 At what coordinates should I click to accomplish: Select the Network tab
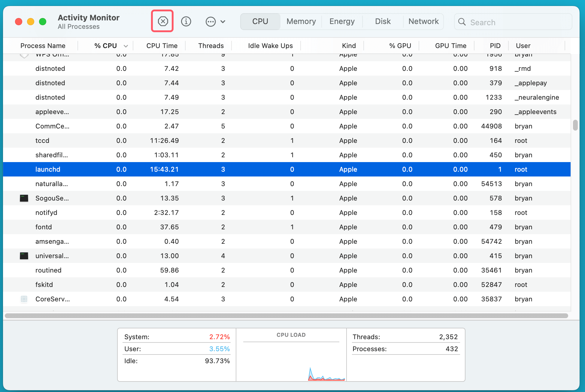423,21
